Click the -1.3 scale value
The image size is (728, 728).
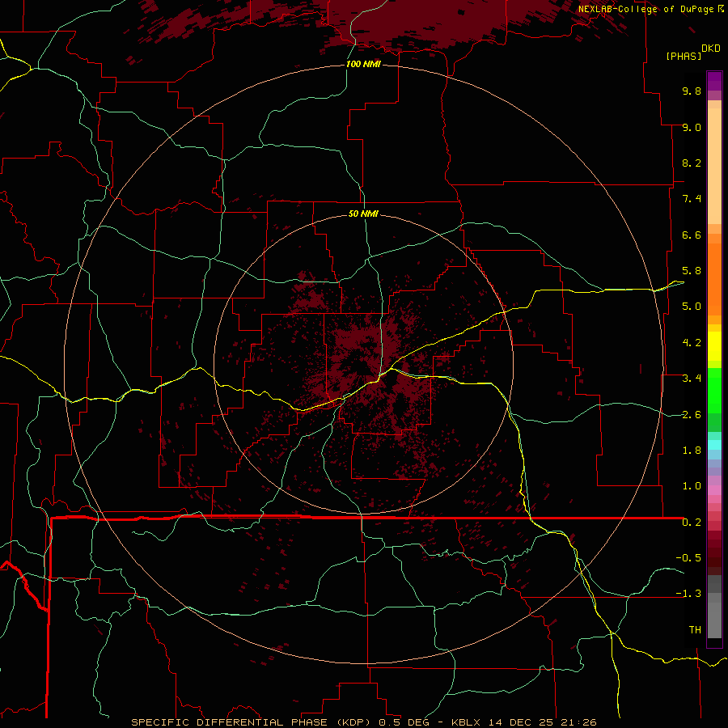pyautogui.click(x=688, y=594)
